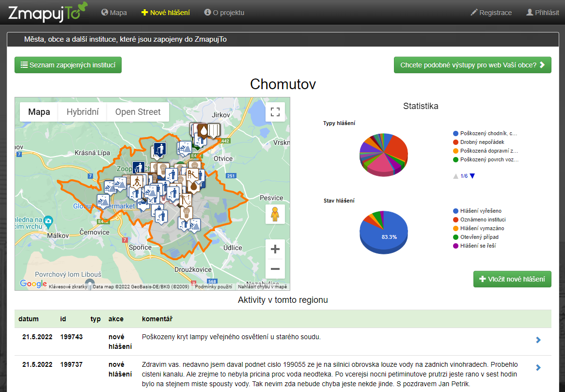
Task: Click the Stav hlášení pie chart
Action: click(x=384, y=233)
